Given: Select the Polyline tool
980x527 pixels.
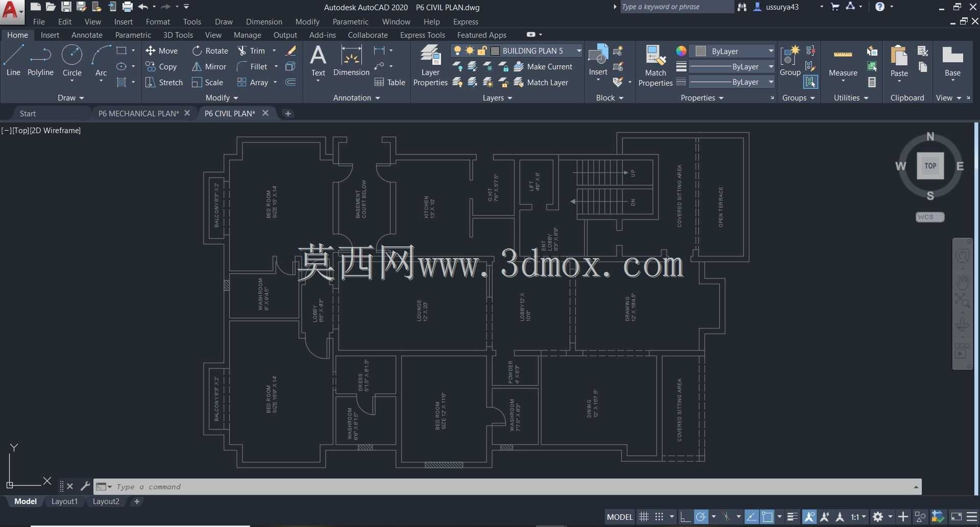Looking at the screenshot, I should point(40,60).
